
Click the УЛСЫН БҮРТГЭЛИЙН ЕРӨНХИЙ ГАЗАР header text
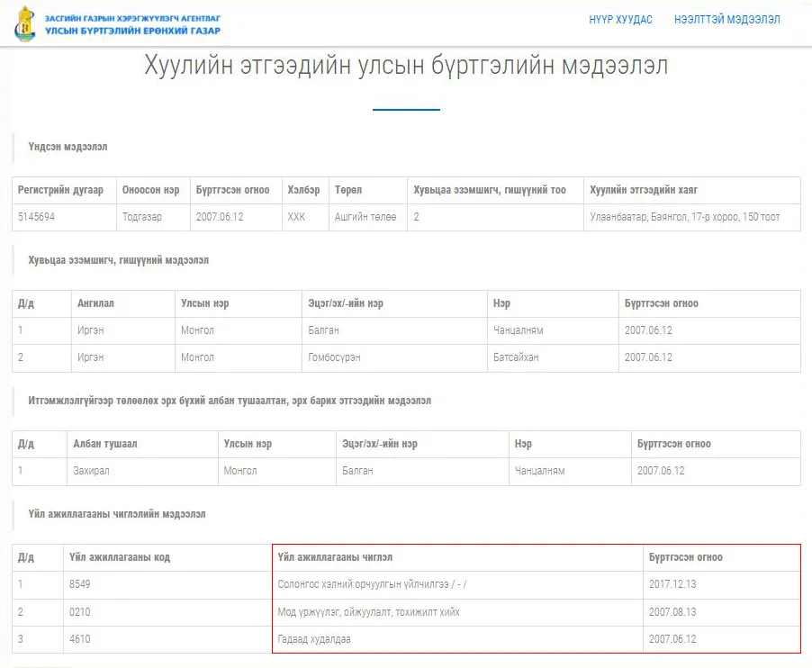point(132,31)
